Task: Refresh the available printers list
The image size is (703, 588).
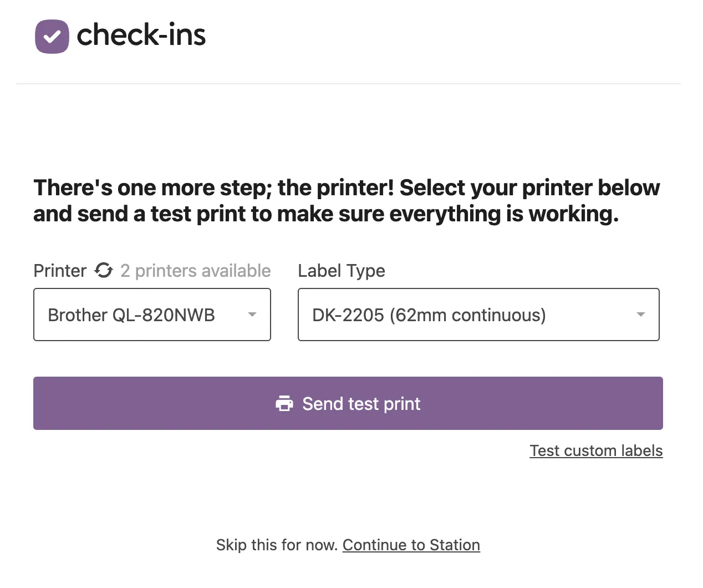Action: (104, 271)
